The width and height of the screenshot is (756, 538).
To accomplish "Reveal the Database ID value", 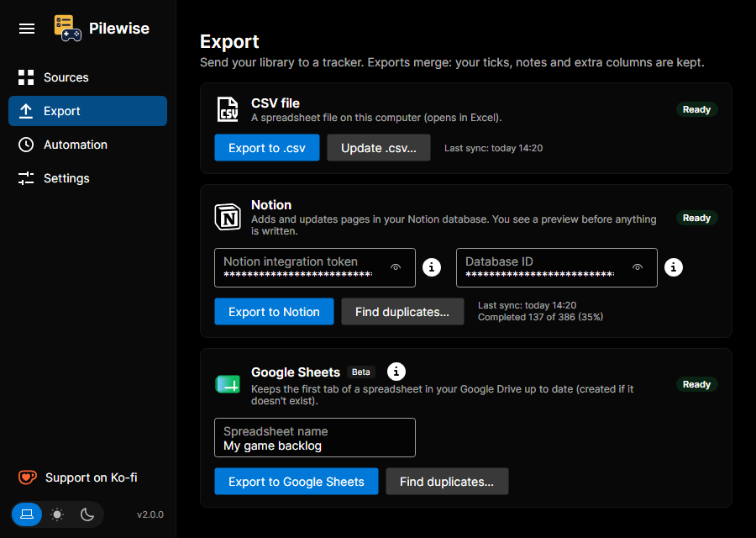I will [638, 267].
